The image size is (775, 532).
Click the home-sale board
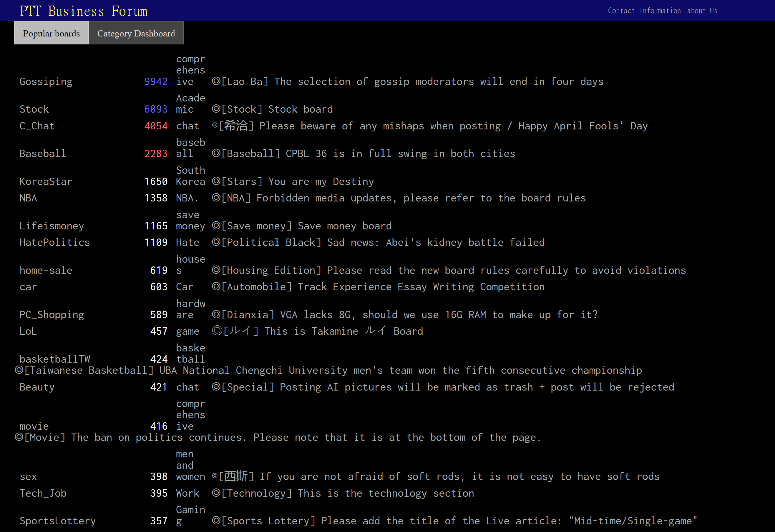point(46,270)
